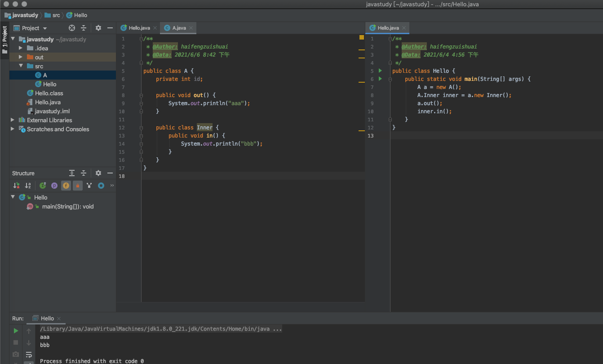This screenshot has height=364, width=603.
Task: Click the src breadcrumb in navigation bar
Action: point(56,15)
